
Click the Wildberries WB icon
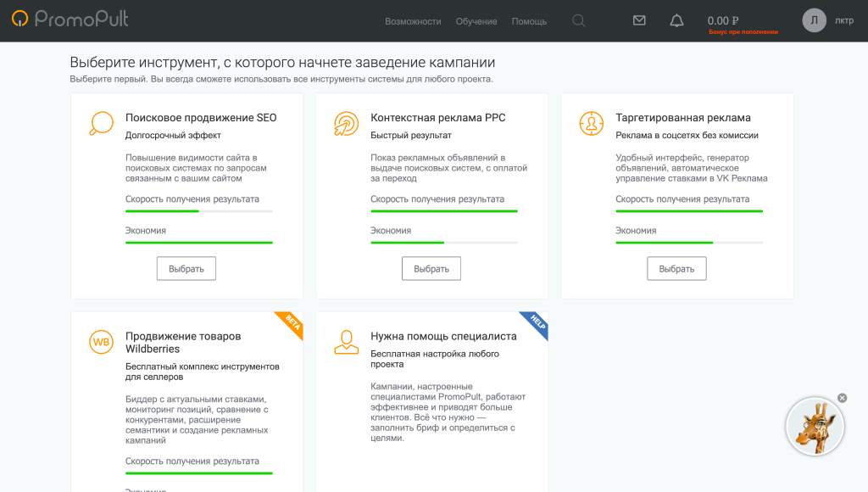click(102, 342)
